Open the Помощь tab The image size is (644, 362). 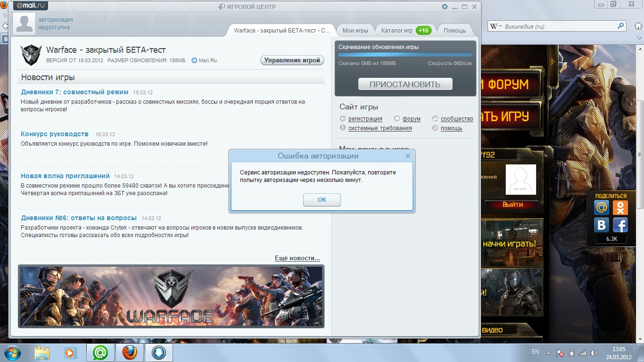coord(454,30)
